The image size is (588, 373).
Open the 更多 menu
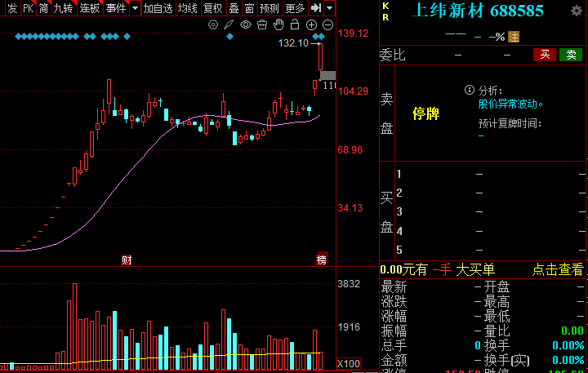pos(295,8)
